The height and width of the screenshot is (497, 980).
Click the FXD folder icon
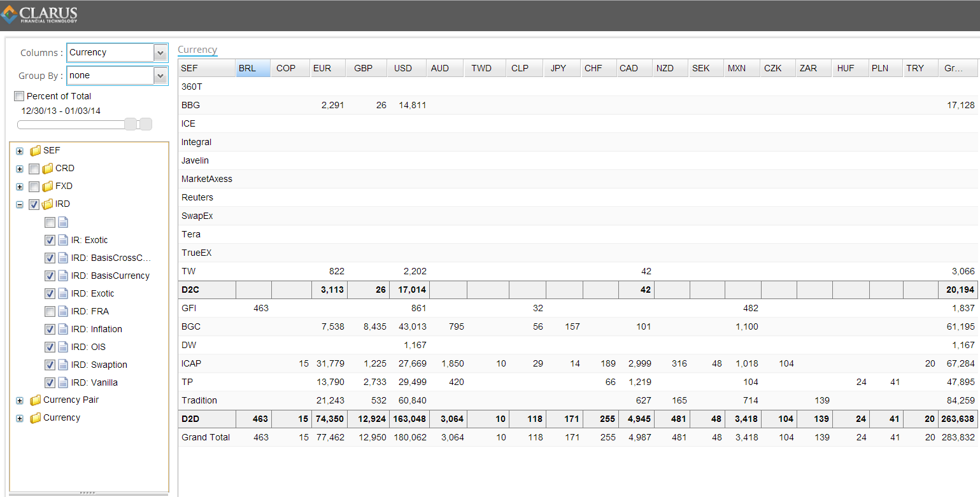tap(48, 186)
